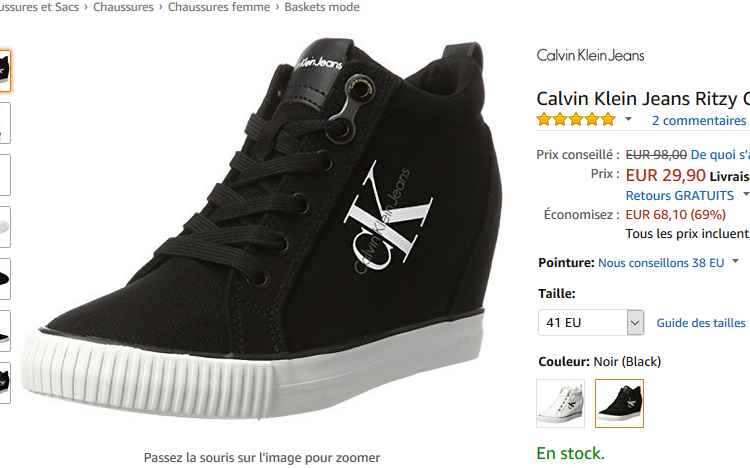The image size is (750, 468).
Task: Select the first highlighted product thumbnail
Action: pos(5,71)
